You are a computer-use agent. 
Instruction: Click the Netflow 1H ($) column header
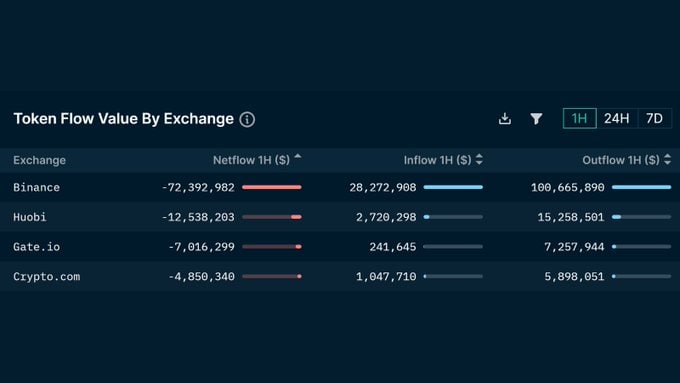click(251, 160)
